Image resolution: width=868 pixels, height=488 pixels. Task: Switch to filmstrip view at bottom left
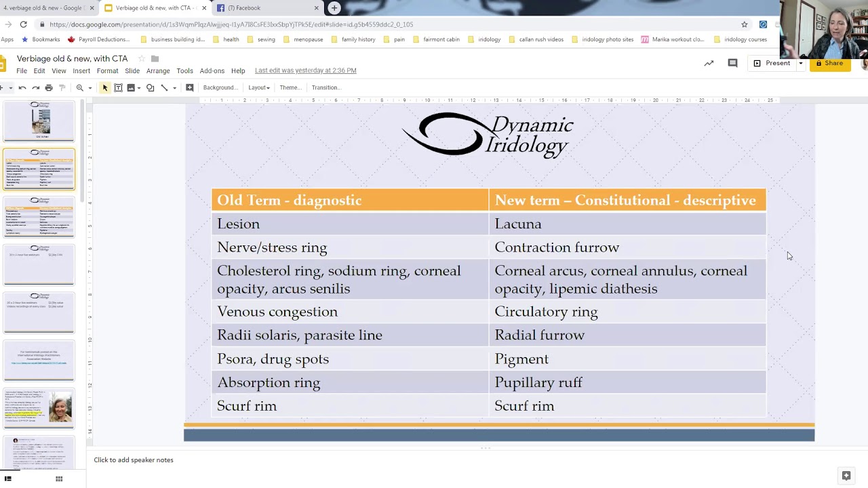(x=8, y=479)
